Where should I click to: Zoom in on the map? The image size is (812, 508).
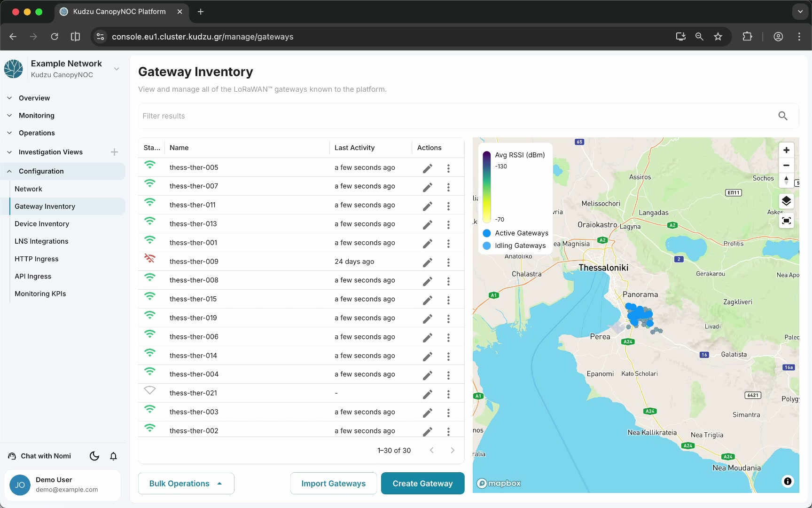point(786,150)
